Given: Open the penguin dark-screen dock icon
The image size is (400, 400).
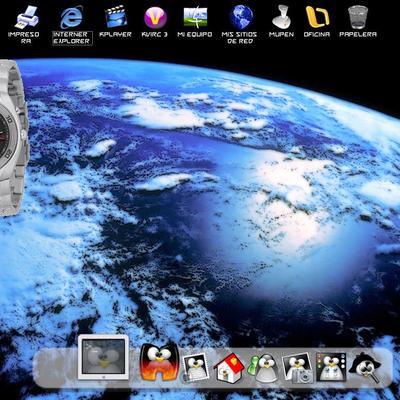Looking at the screenshot, I should point(331,367).
